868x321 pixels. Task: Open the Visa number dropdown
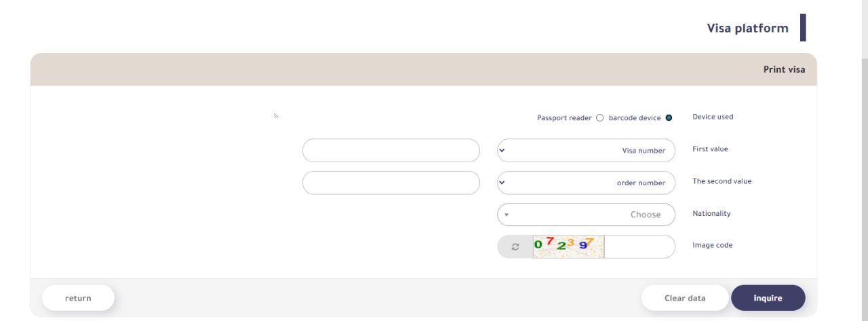coord(586,151)
